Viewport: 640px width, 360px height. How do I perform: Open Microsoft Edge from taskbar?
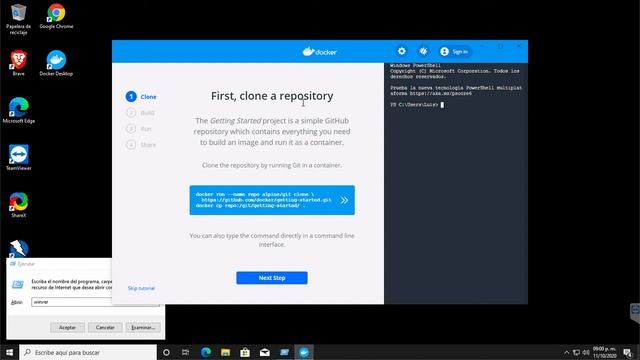206,352
